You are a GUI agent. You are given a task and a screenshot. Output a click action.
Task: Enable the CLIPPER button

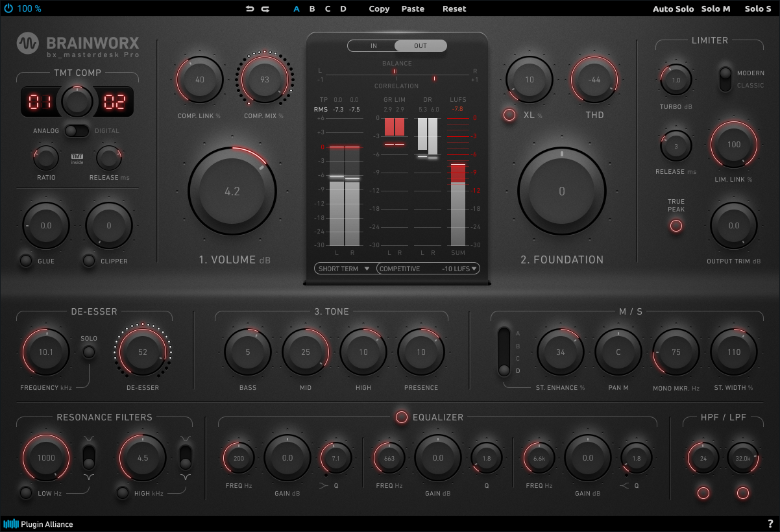[x=89, y=261]
